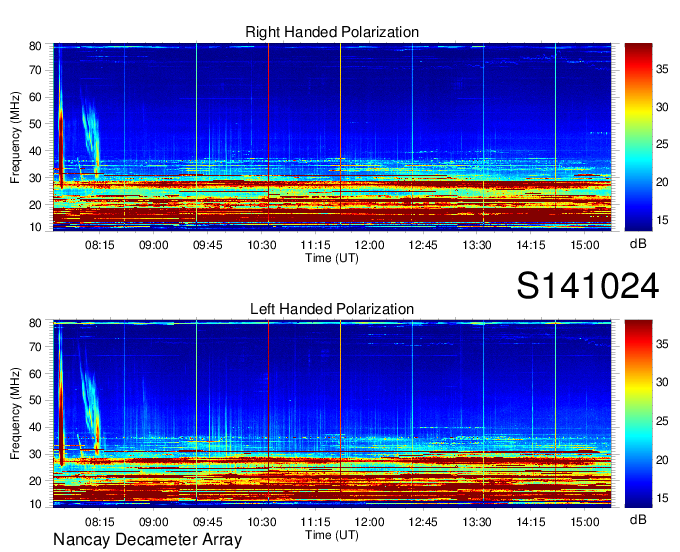Screen dimensions: 680x552
Task: Click the "40" MHz tick on Right Handed plot
Action: tap(35, 151)
